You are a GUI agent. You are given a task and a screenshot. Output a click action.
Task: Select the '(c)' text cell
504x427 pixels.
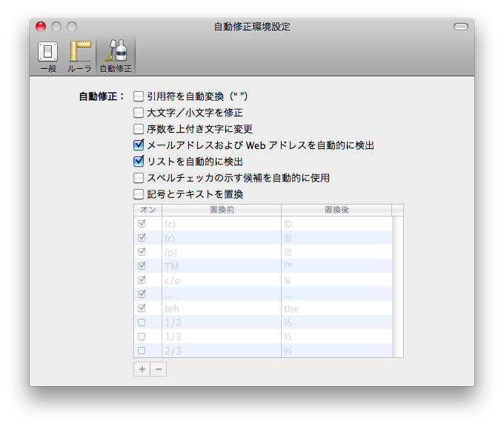click(x=222, y=224)
